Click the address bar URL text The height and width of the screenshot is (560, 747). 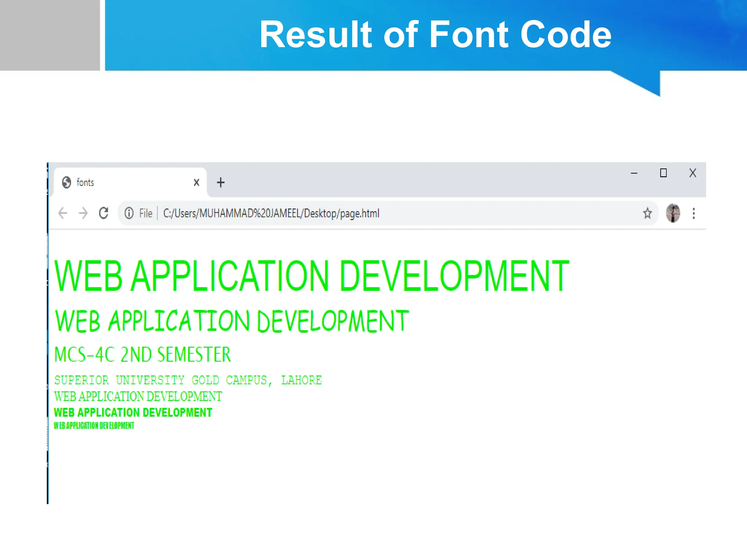tap(271, 213)
